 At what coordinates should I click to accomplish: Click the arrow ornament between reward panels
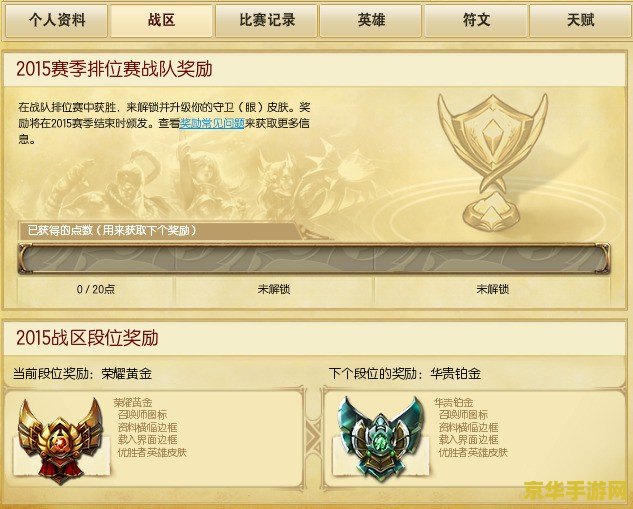point(313,438)
